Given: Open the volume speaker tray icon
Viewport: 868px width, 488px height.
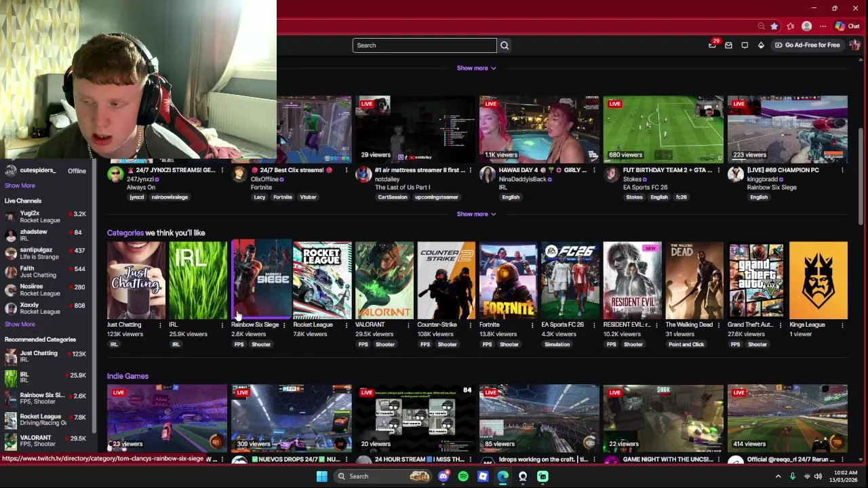Looking at the screenshot, I should pos(818,476).
